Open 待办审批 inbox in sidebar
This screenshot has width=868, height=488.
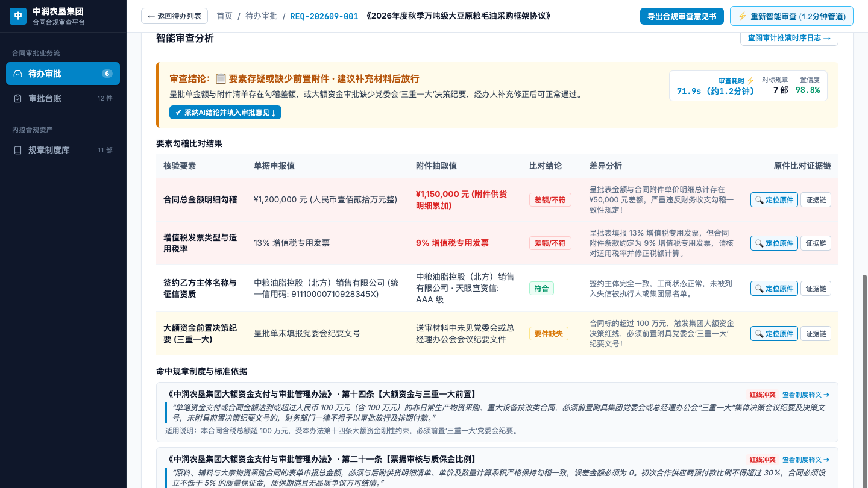[x=63, y=74]
